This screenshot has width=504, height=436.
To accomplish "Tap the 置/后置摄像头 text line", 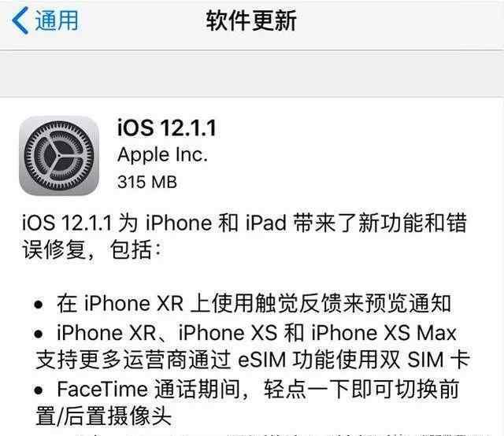I will (103, 416).
